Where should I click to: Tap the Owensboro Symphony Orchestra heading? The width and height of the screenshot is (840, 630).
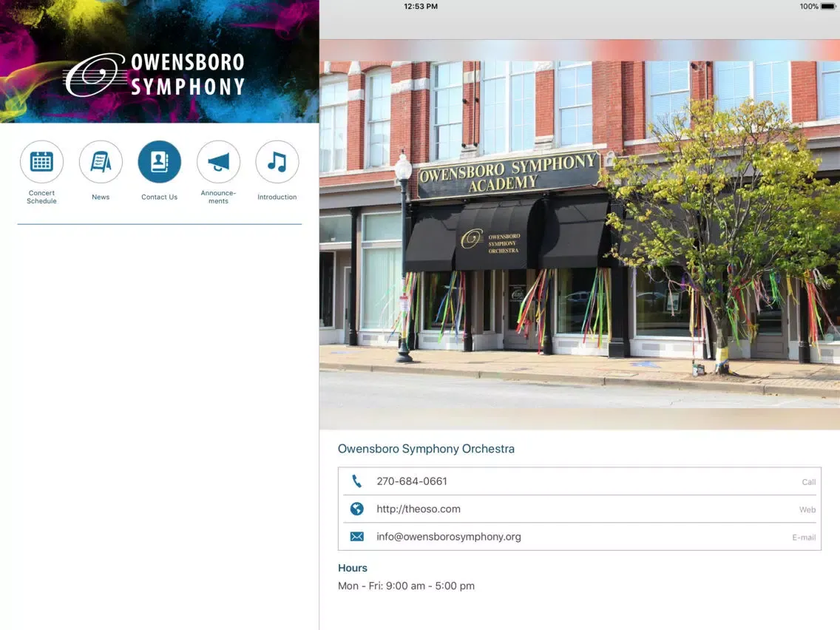426,449
